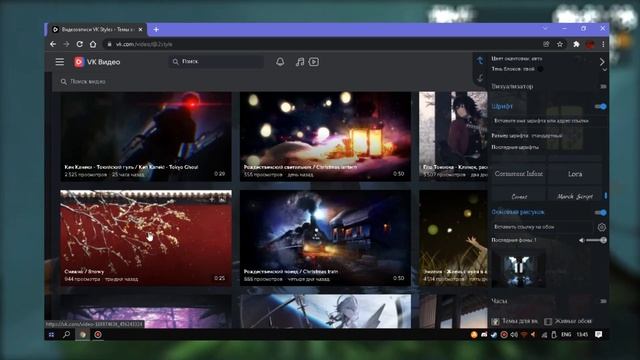Choose the Cormorant Infant font
The image size is (640, 360).
coord(518,174)
